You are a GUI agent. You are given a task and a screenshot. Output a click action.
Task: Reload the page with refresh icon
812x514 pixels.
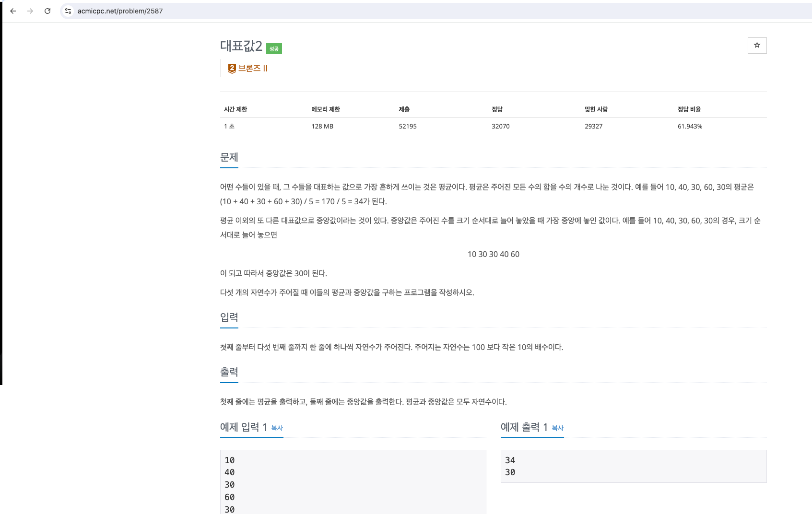pyautogui.click(x=47, y=11)
